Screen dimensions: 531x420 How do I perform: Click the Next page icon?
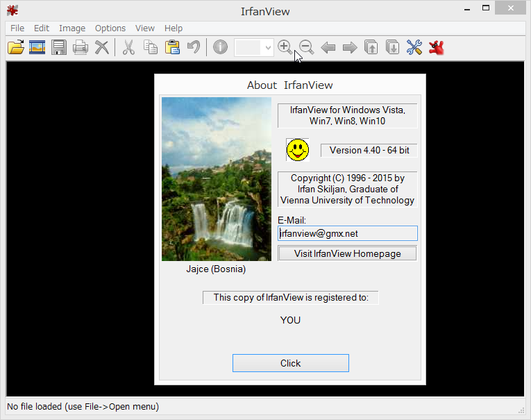392,47
